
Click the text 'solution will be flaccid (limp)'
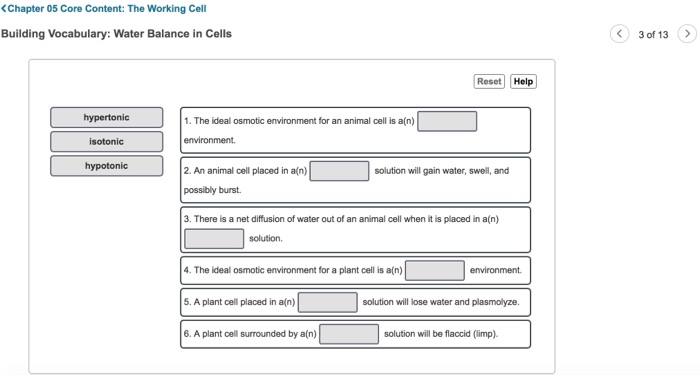pos(441,334)
